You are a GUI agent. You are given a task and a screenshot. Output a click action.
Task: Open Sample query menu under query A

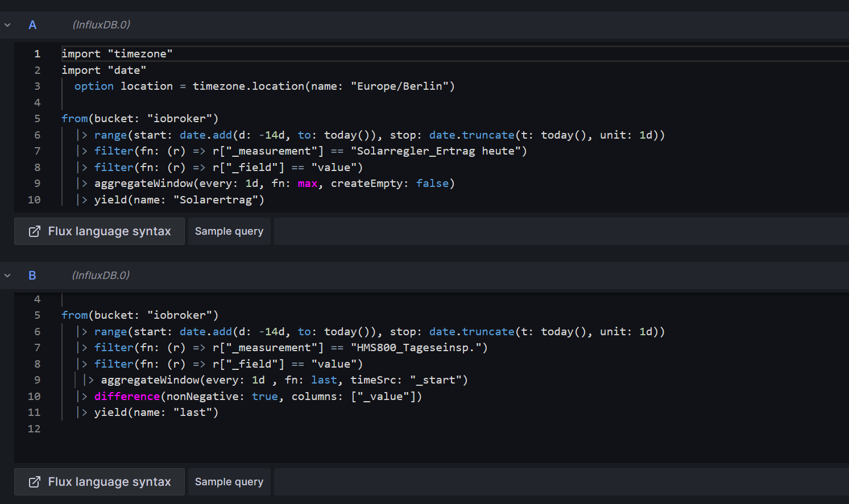229,231
